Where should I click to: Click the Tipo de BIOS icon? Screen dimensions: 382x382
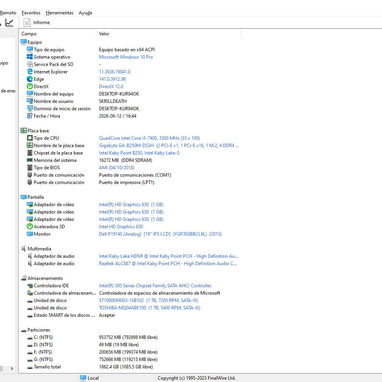tap(30, 167)
